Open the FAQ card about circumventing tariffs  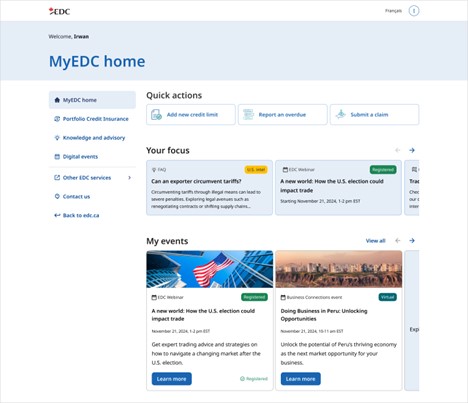(x=209, y=188)
